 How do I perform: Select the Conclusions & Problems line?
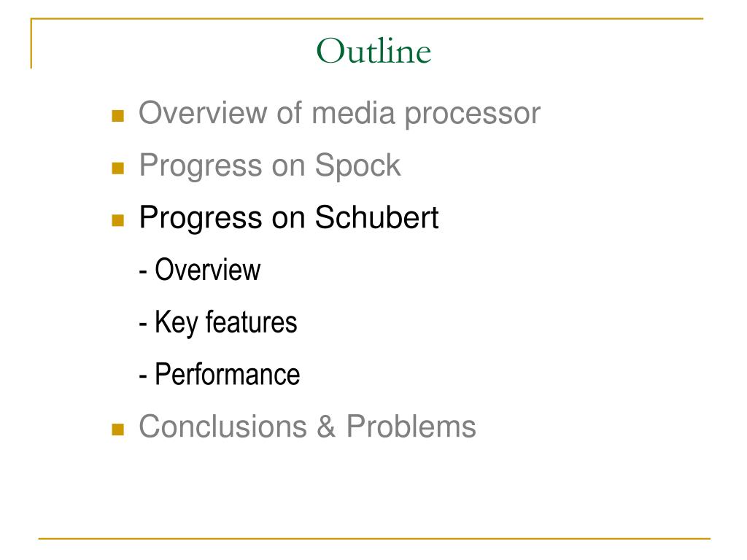(x=307, y=426)
